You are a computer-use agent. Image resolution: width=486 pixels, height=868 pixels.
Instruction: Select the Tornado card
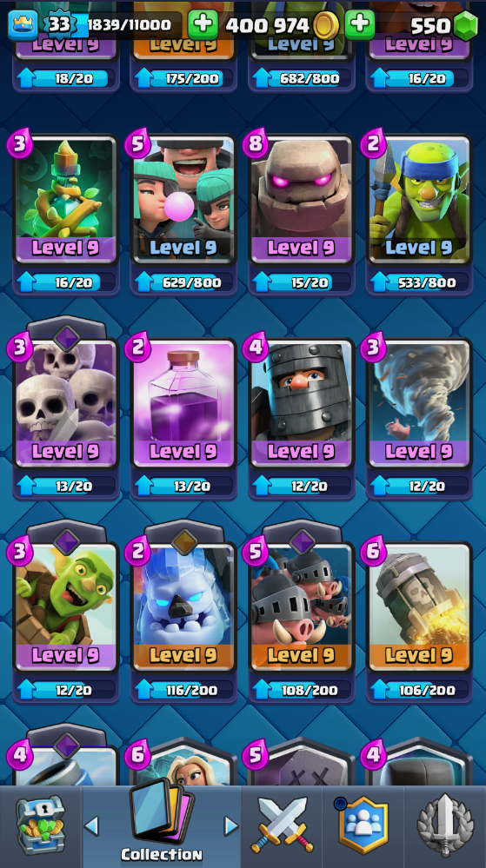[419, 403]
